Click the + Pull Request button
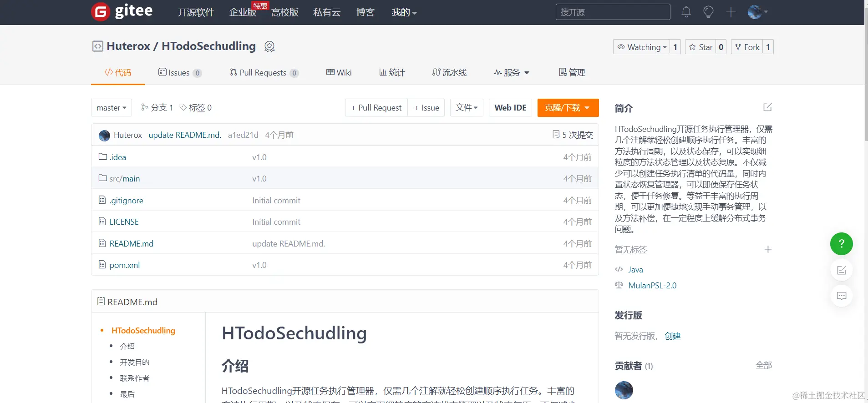 tap(376, 108)
